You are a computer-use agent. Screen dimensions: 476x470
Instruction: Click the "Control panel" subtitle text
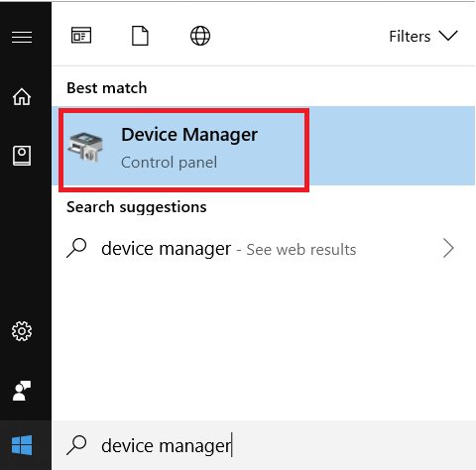(170, 163)
